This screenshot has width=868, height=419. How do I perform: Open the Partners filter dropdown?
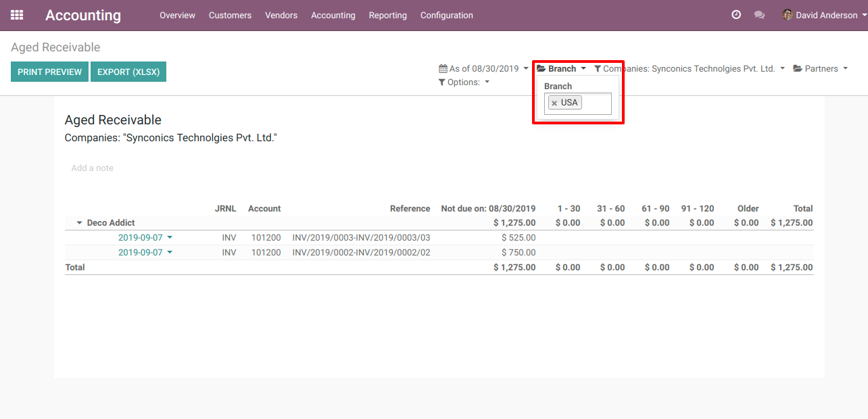coord(820,69)
